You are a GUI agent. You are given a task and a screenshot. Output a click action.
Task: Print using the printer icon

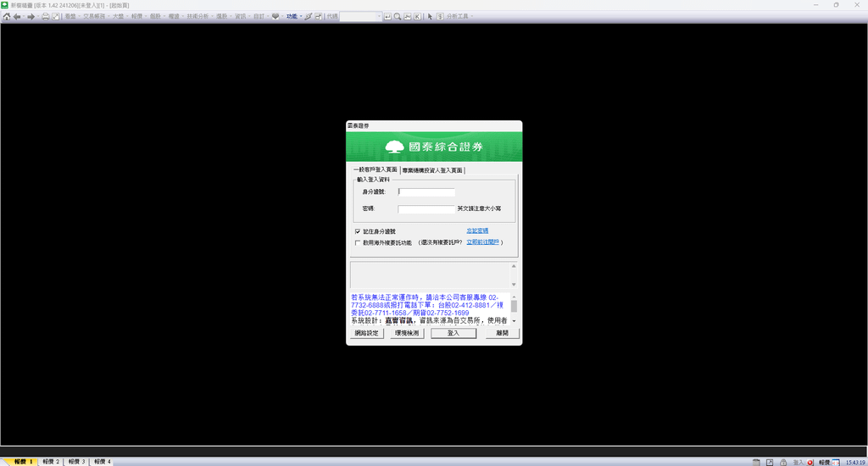(x=46, y=17)
